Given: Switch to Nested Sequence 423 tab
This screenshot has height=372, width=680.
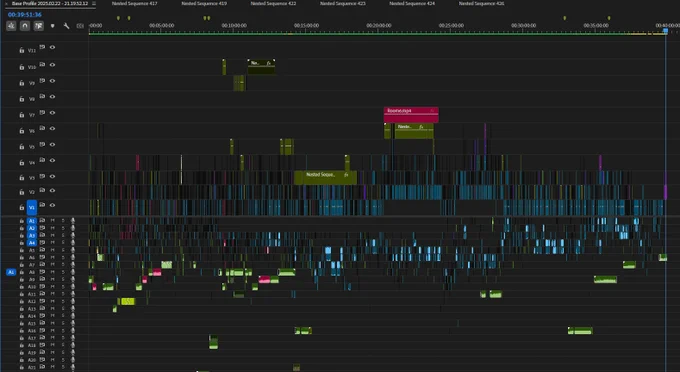Looking at the screenshot, I should tap(343, 3).
